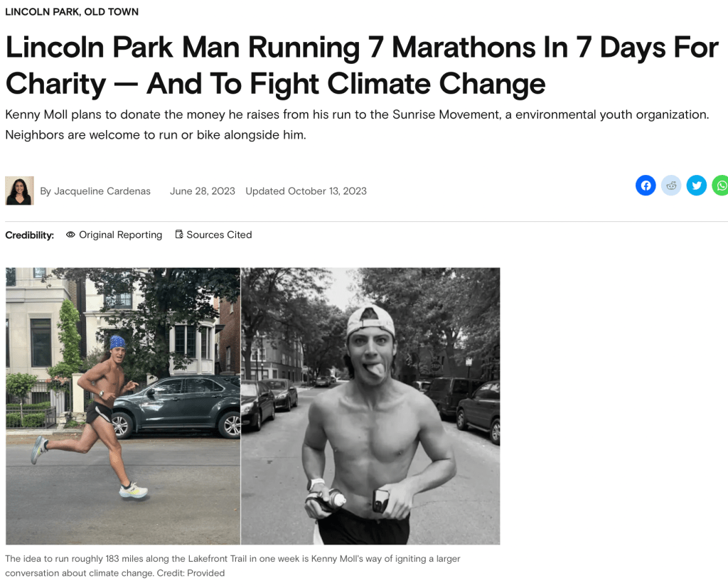728x588 pixels.
Task: Click the document icon beside Sources Cited
Action: (179, 235)
